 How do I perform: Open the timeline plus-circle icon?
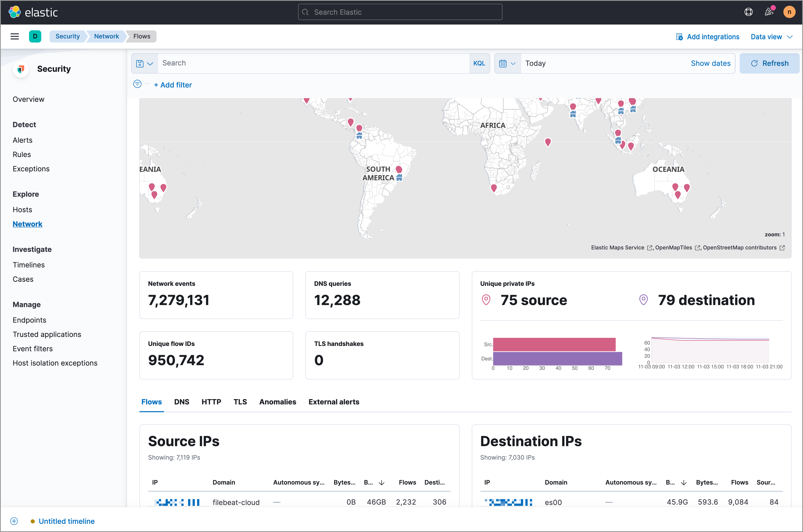tap(14, 521)
